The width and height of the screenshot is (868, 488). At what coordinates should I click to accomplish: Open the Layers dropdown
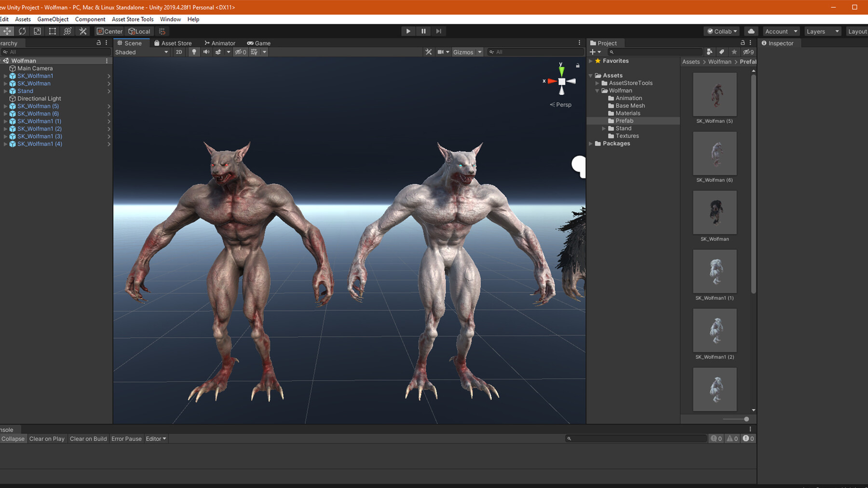point(823,31)
